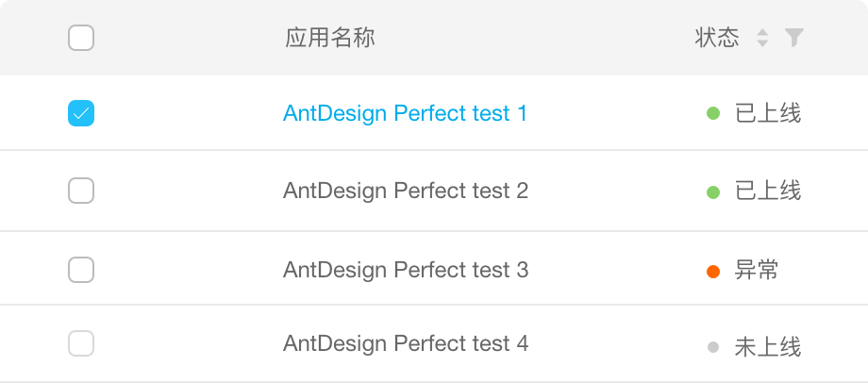Open the 状态 column filter icon
868x383 pixels.
[x=794, y=38]
